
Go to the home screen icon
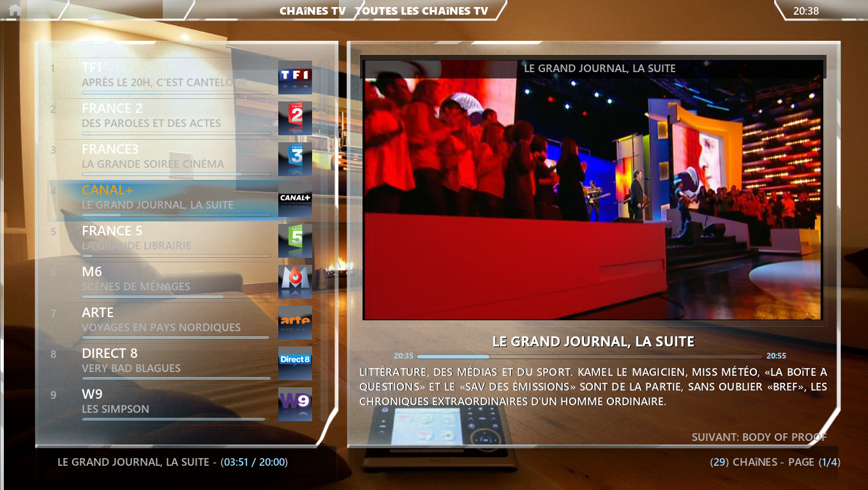(x=15, y=10)
